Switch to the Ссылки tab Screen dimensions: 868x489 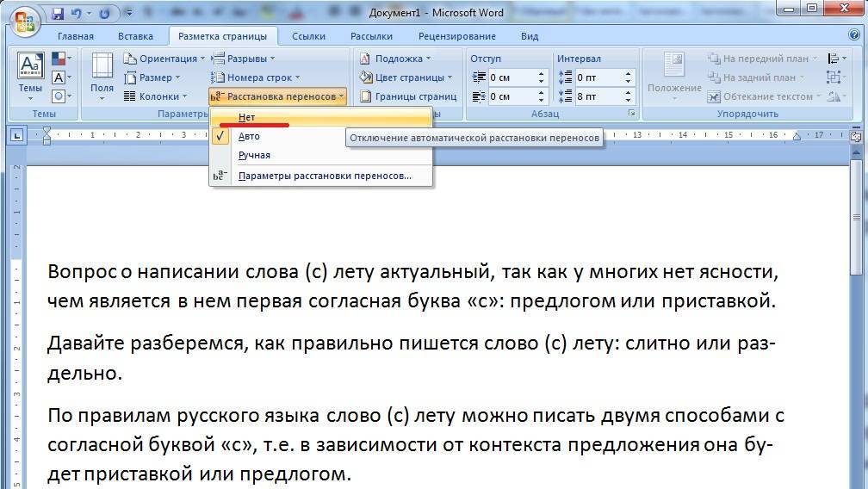308,36
